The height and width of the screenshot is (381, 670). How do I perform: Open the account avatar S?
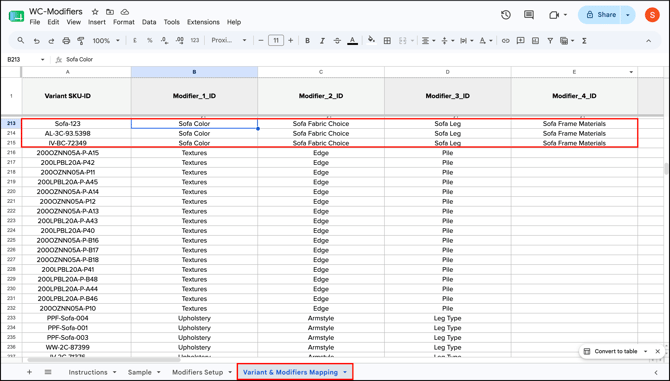(652, 15)
